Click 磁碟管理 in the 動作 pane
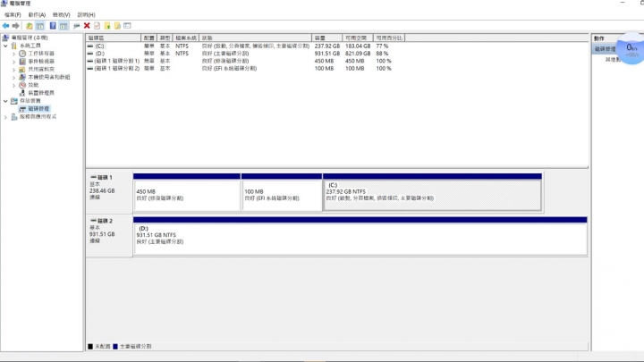The width and height of the screenshot is (644, 362). point(605,49)
